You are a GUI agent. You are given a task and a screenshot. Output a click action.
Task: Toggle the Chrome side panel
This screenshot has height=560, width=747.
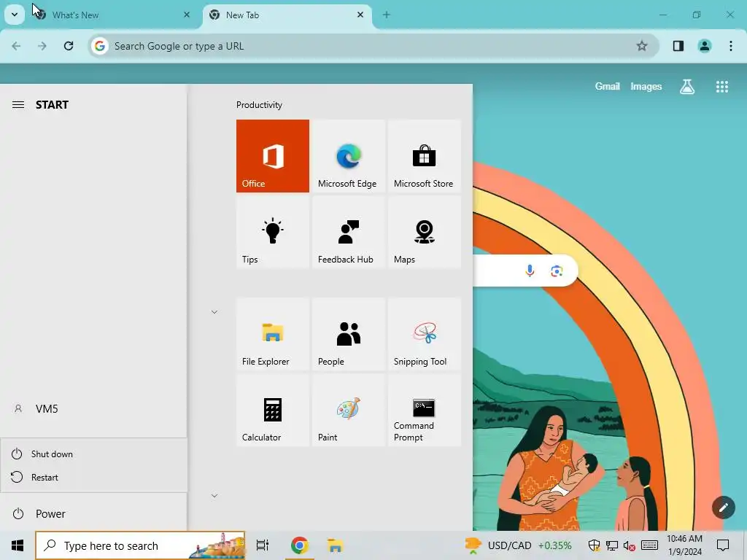678,46
